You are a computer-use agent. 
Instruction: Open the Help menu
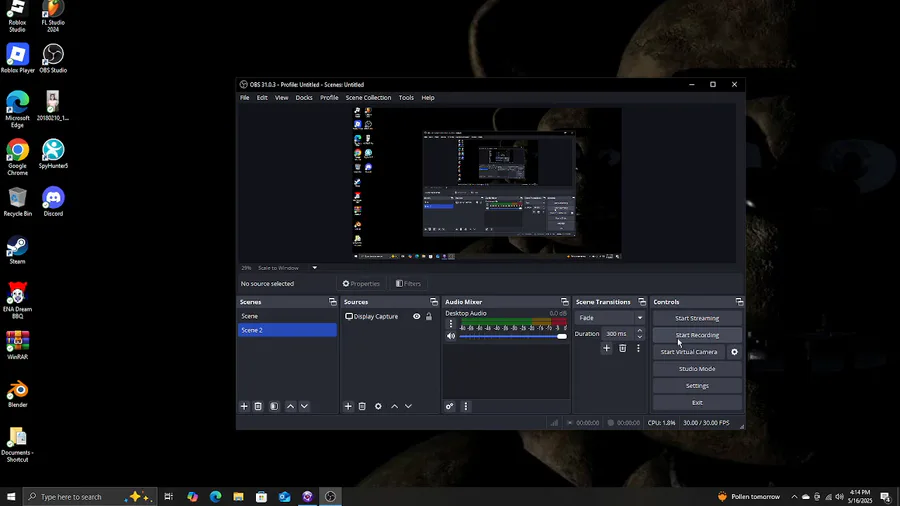(428, 98)
